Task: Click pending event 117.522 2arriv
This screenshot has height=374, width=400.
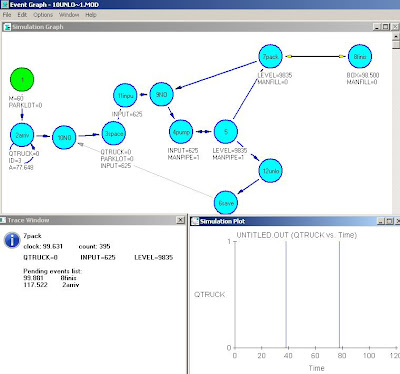Action: coord(51,285)
